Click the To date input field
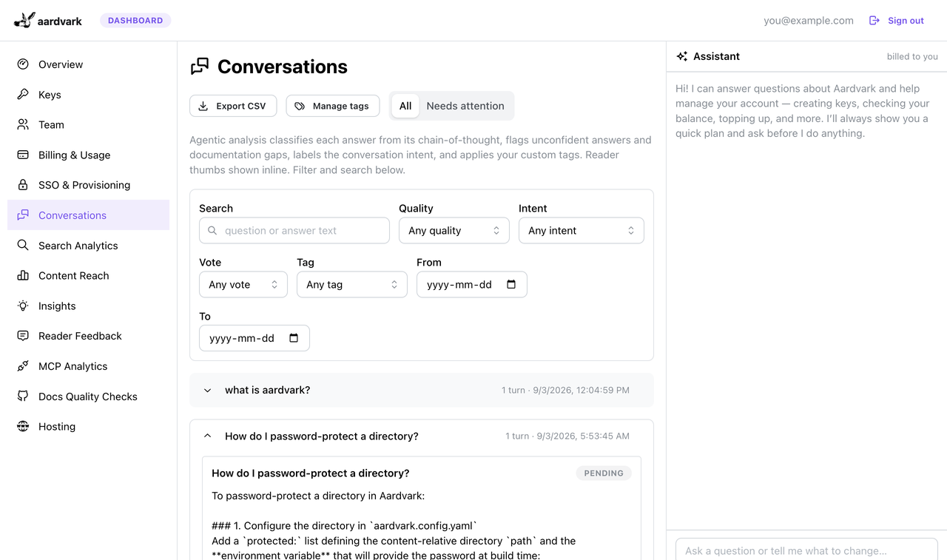Image resolution: width=947 pixels, height=560 pixels. tap(255, 338)
